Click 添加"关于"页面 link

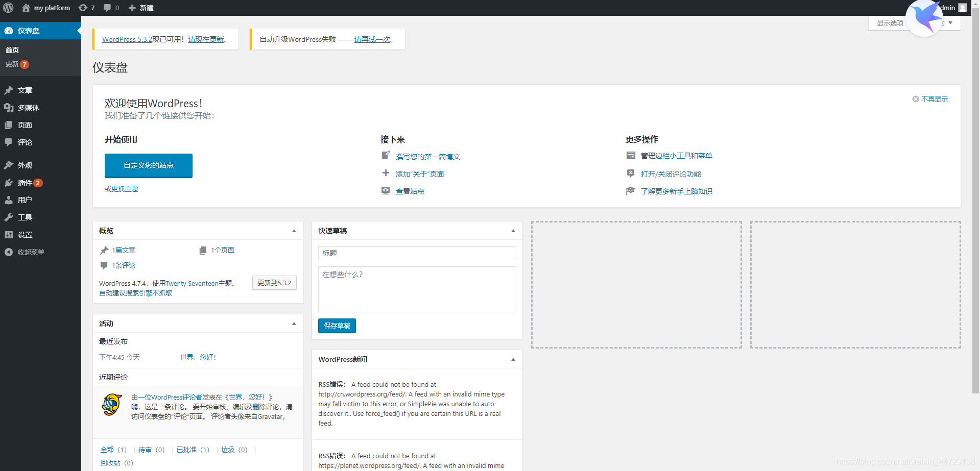[420, 174]
